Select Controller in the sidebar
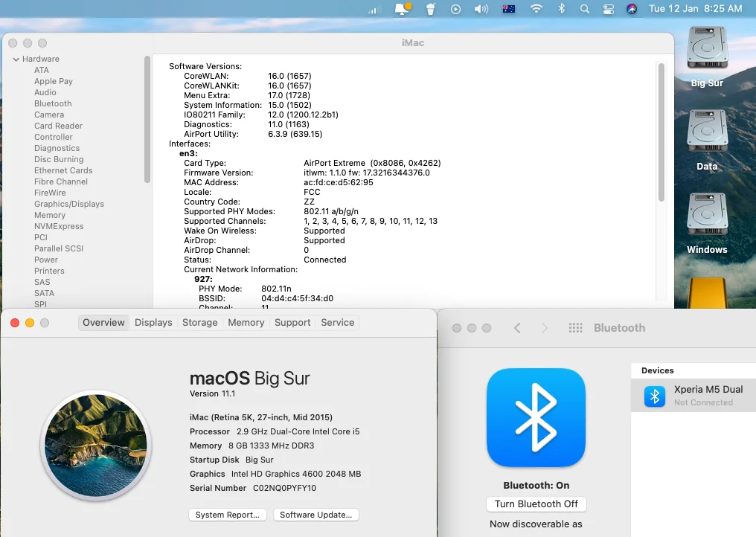Image resolution: width=756 pixels, height=537 pixels. click(54, 136)
